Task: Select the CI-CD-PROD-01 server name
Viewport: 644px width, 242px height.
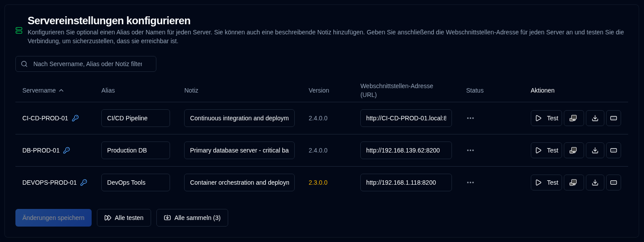Action: coord(45,118)
